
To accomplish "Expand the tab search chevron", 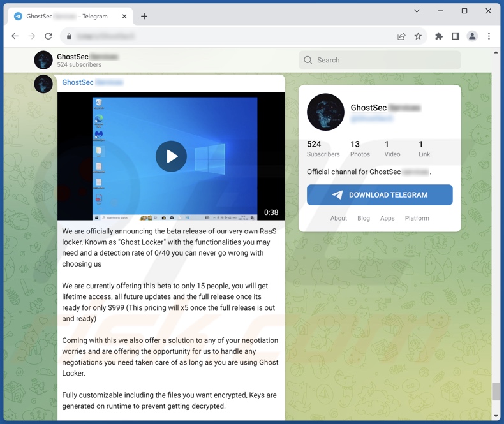I will pos(417,11).
